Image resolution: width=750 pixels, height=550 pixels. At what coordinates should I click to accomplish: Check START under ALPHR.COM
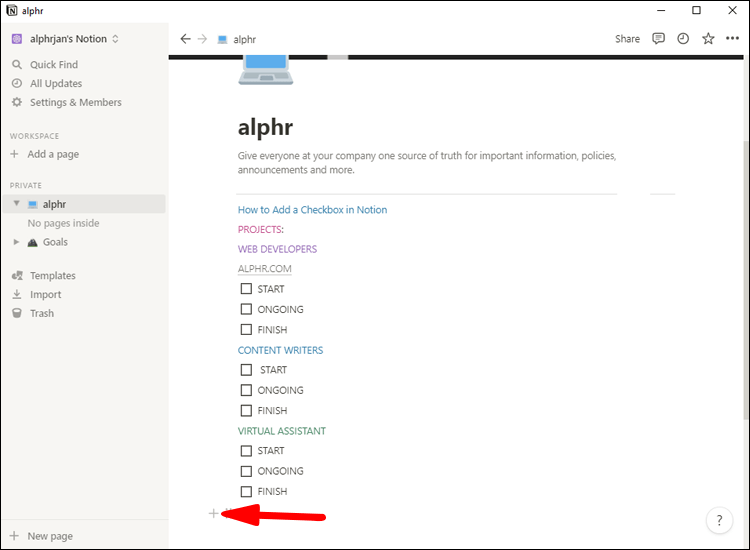pyautogui.click(x=246, y=289)
